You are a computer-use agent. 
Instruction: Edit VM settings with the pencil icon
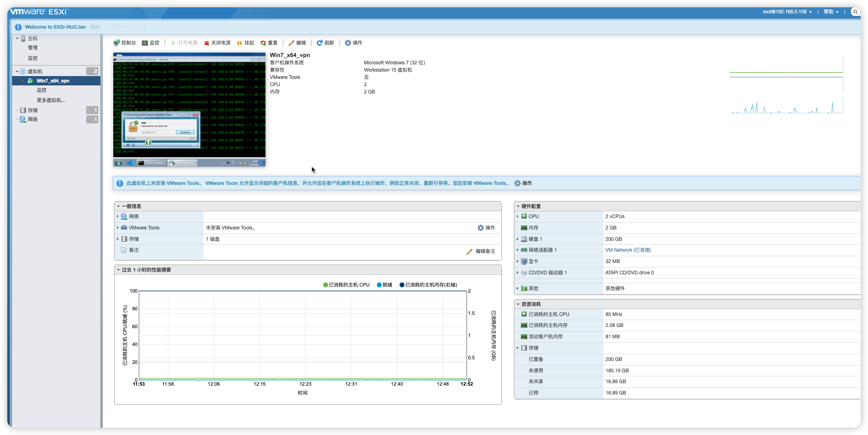(297, 43)
